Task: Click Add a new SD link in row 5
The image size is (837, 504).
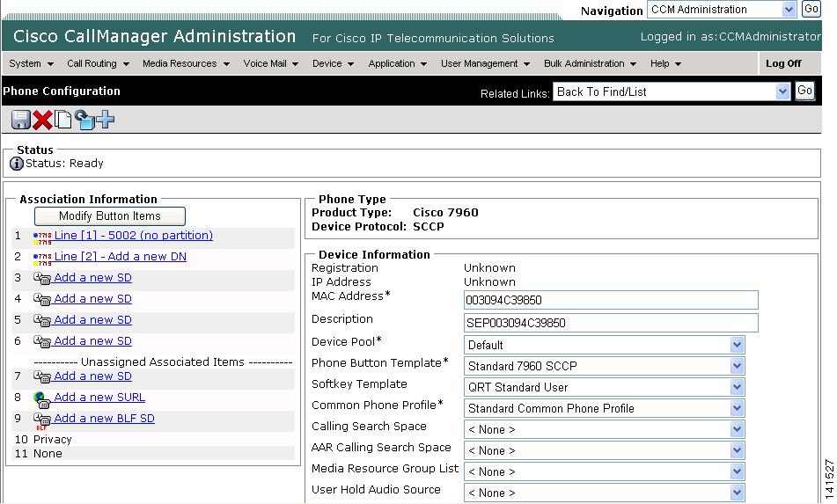Action: click(93, 319)
